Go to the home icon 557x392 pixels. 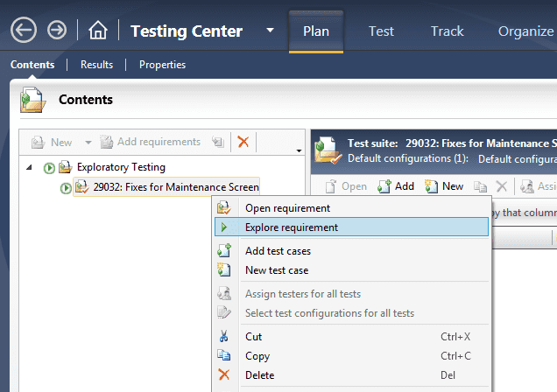pyautogui.click(x=98, y=31)
